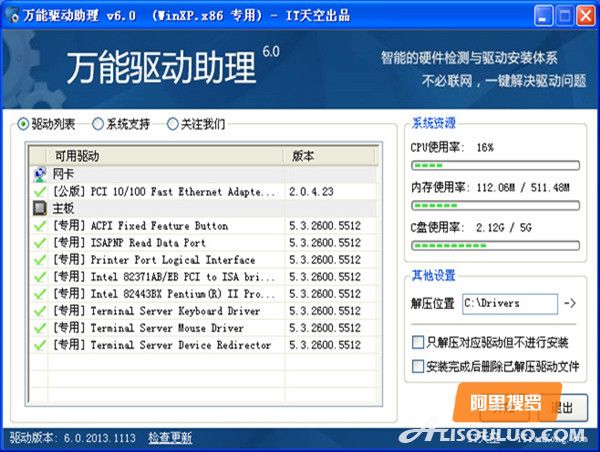600x452 pixels.
Task: Click the 2.12G / 5G disk usage value
Action: (x=504, y=228)
